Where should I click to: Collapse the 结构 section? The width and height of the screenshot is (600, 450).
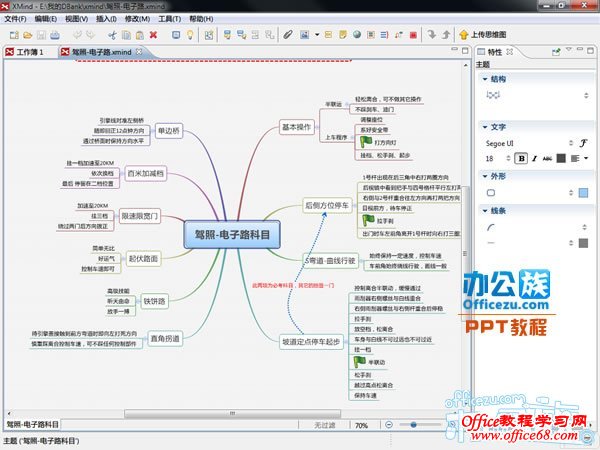(485, 79)
